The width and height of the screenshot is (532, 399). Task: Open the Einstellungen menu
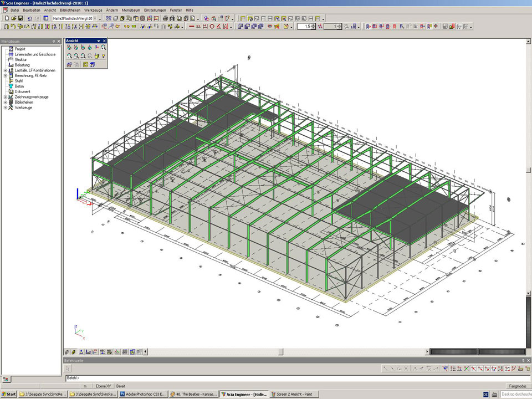point(155,11)
